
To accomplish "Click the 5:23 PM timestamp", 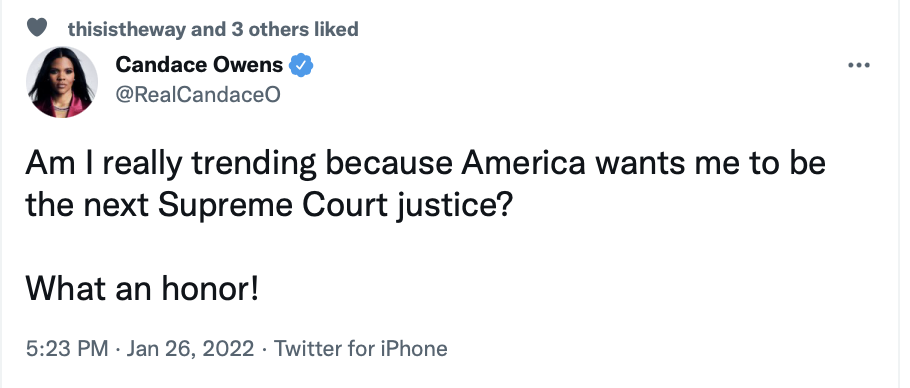I will pyautogui.click(x=67, y=349).
